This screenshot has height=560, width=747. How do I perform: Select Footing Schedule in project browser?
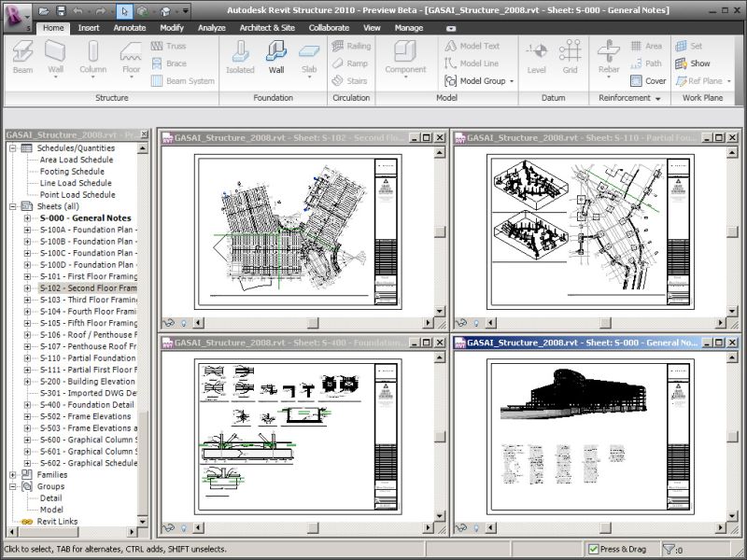[x=72, y=172]
